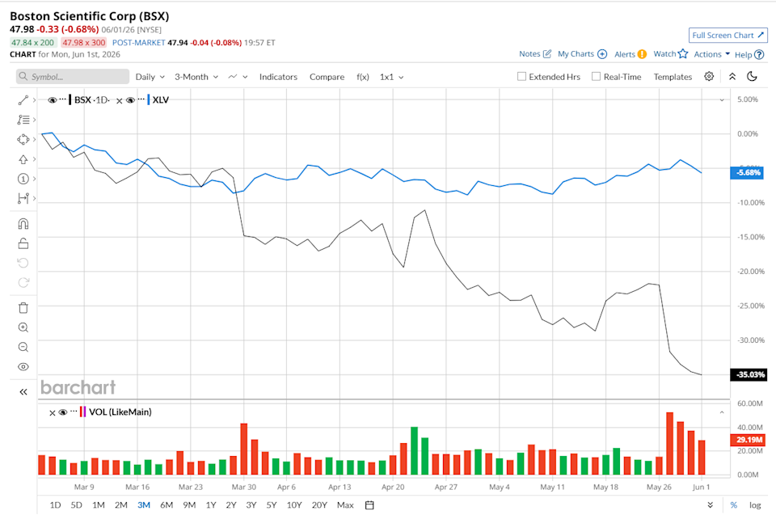The width and height of the screenshot is (776, 532).
Task: Toggle the lock drawings icon
Action: (23, 243)
